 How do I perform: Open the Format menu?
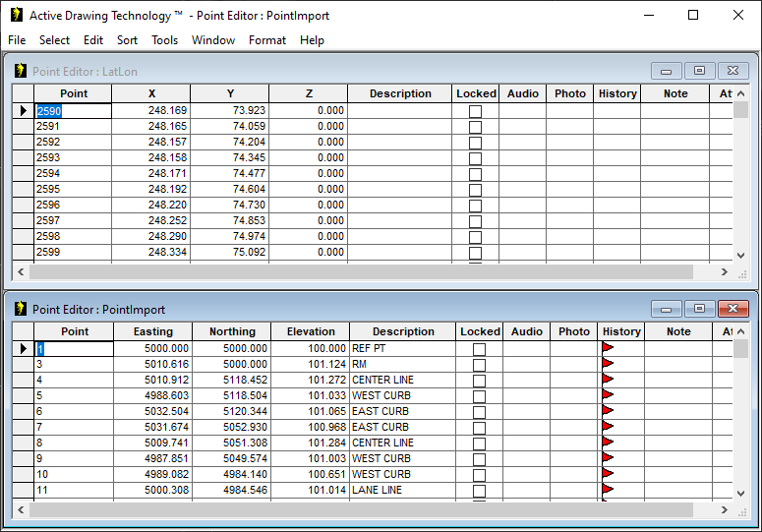266,40
